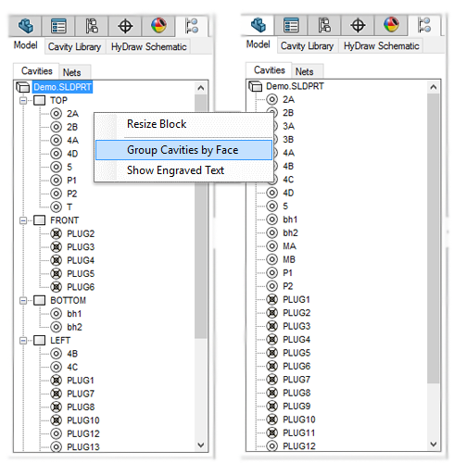Collapse the BOTTOM face group
The height and width of the screenshot is (476, 454).
point(23,301)
